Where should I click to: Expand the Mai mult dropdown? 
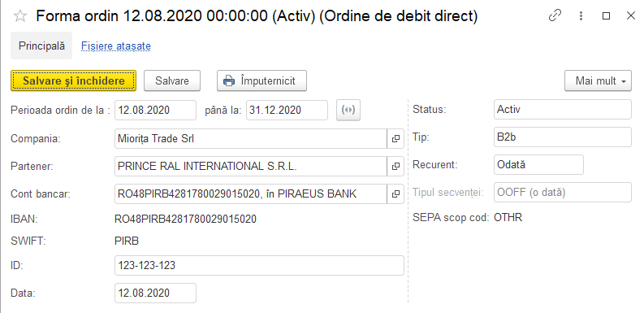click(598, 80)
